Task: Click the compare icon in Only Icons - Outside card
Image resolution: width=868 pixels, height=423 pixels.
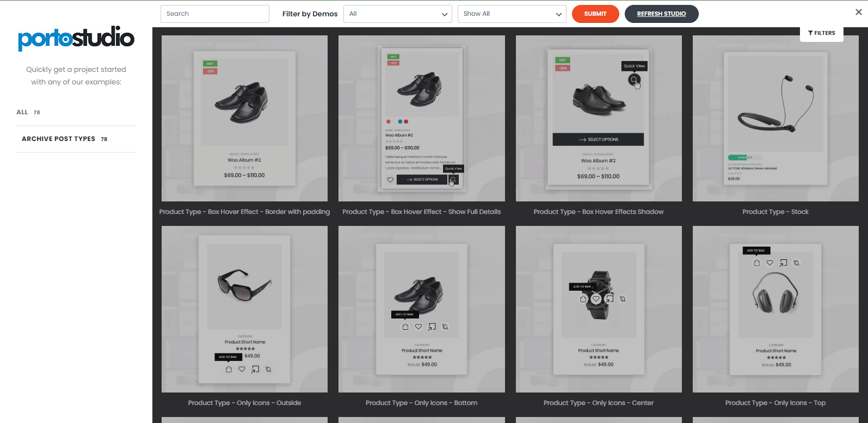Action: 268,369
